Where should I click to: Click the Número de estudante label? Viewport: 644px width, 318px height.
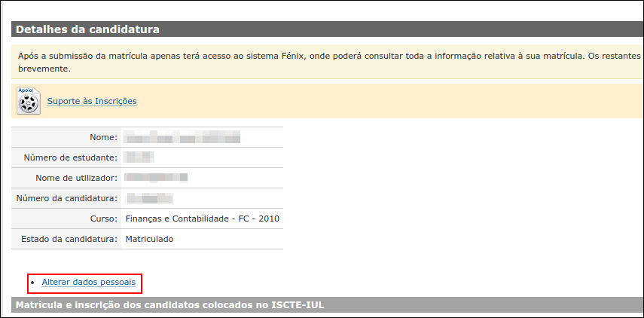(71, 157)
